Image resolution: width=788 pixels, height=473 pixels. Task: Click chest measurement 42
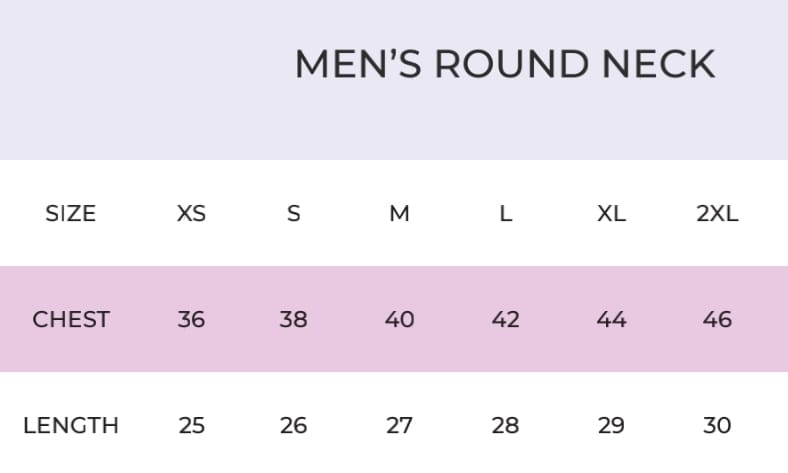click(x=506, y=319)
